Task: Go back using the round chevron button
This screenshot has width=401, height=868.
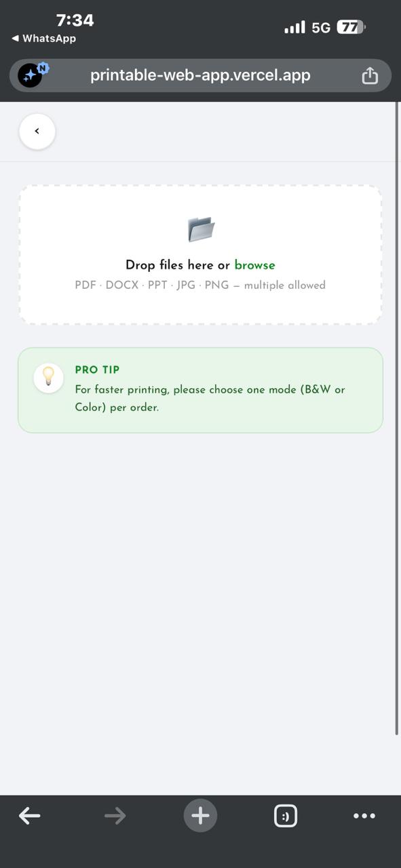Action: pyautogui.click(x=37, y=132)
